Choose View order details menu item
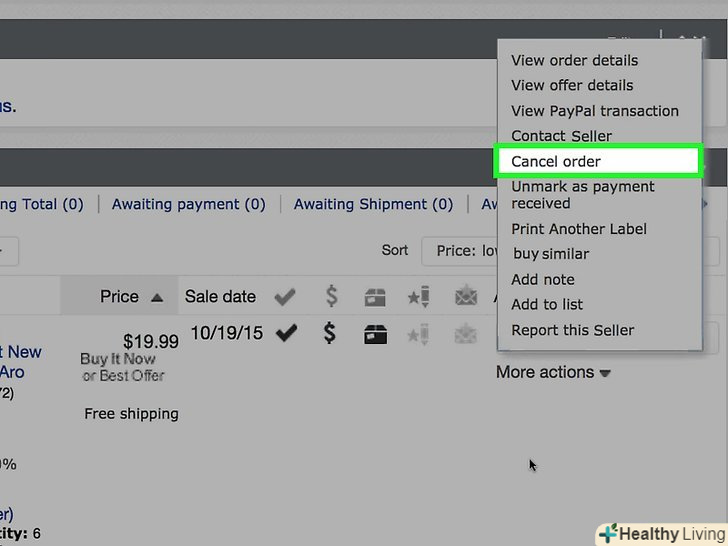The width and height of the screenshot is (728, 546). click(x=574, y=60)
